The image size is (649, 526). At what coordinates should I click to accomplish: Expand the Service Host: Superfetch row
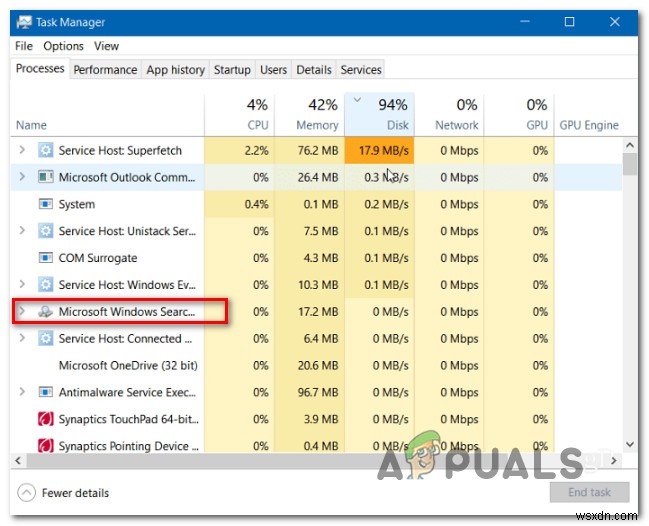point(22,150)
